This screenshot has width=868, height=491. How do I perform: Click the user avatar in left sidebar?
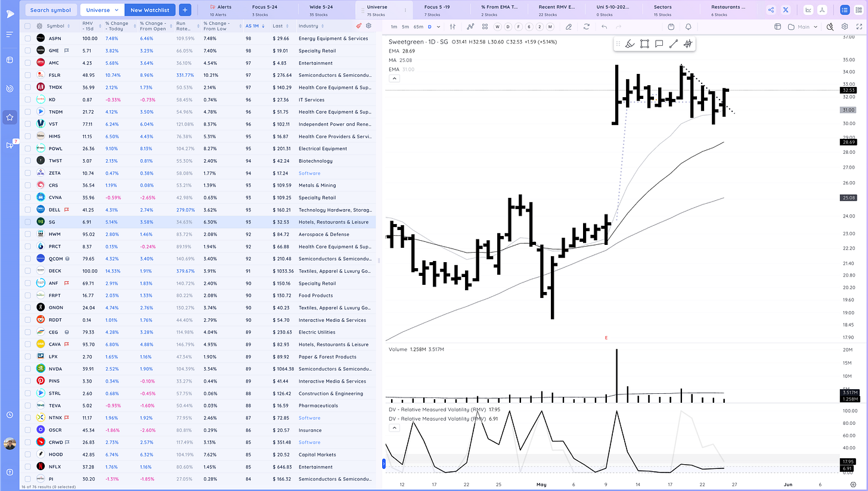coord(10,443)
